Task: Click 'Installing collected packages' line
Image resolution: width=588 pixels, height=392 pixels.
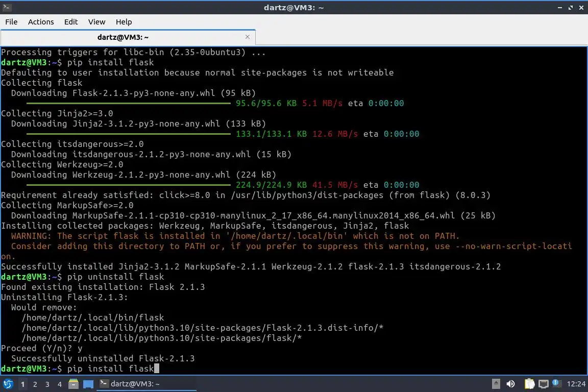Action: [x=205, y=226]
